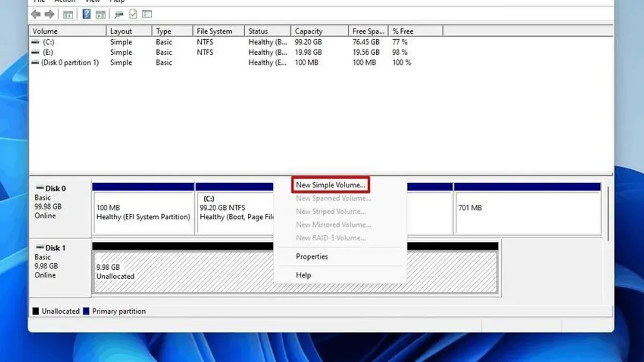The image size is (644, 362).
Task: Sort by the File System column header
Action: coord(218,31)
